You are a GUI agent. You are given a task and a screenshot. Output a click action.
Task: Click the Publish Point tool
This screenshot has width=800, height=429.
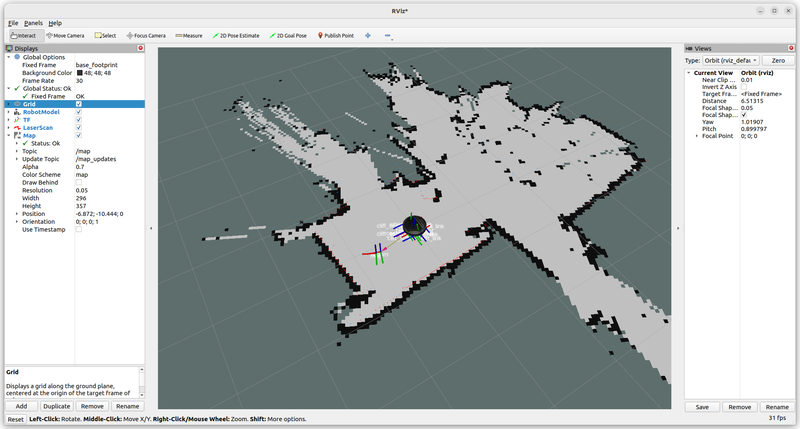[336, 35]
